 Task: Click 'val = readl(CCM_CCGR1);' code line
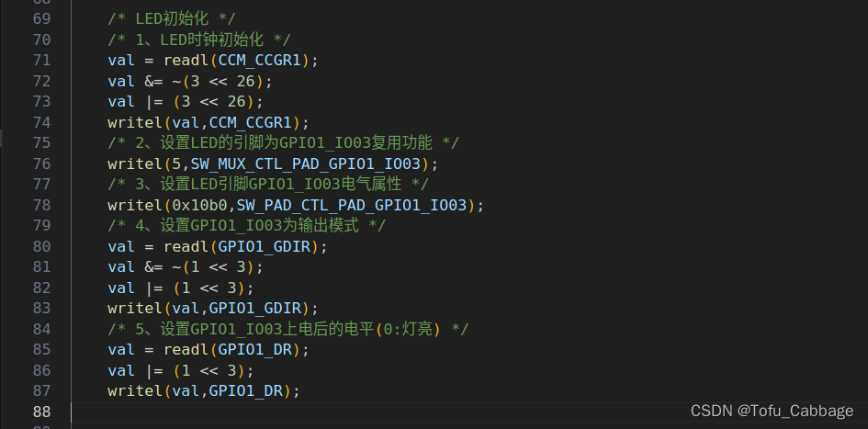click(x=213, y=61)
